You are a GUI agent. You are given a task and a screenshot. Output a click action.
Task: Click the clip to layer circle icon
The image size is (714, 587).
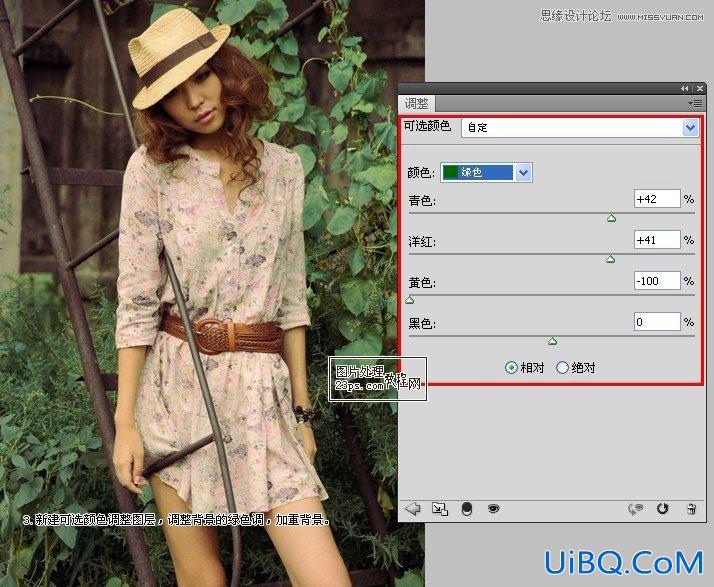click(x=467, y=509)
